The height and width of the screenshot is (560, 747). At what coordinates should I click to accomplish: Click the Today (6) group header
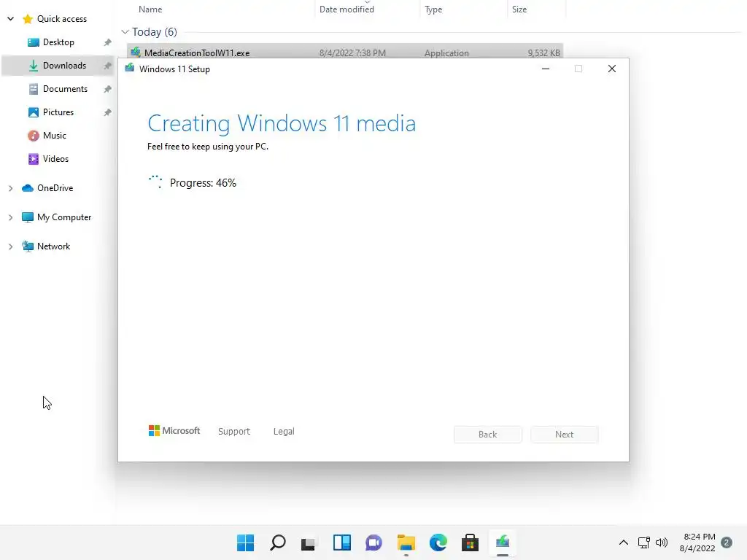point(154,32)
